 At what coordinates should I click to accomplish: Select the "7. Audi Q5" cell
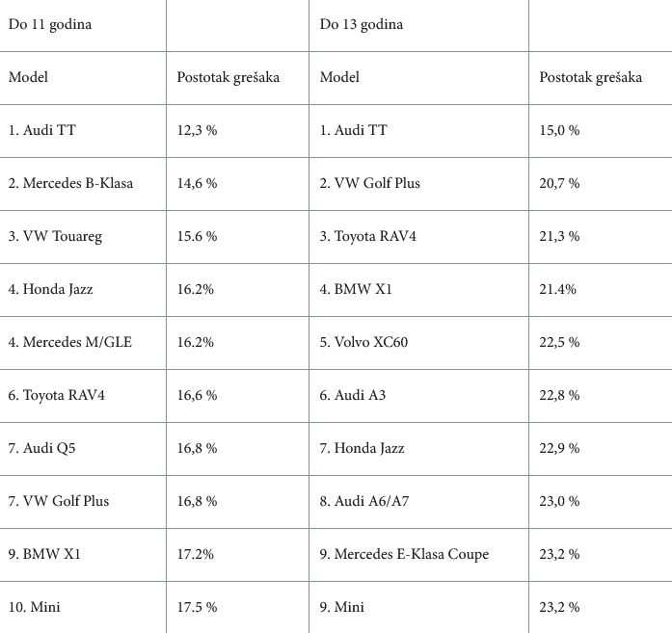[45, 448]
